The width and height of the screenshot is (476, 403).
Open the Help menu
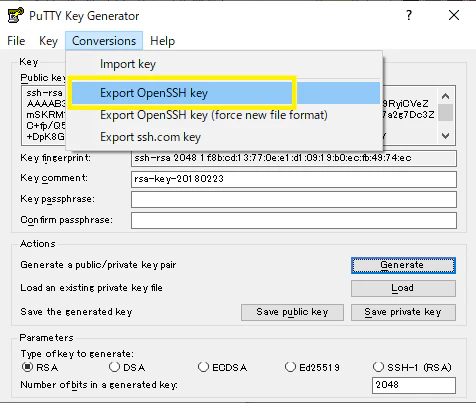tap(162, 41)
